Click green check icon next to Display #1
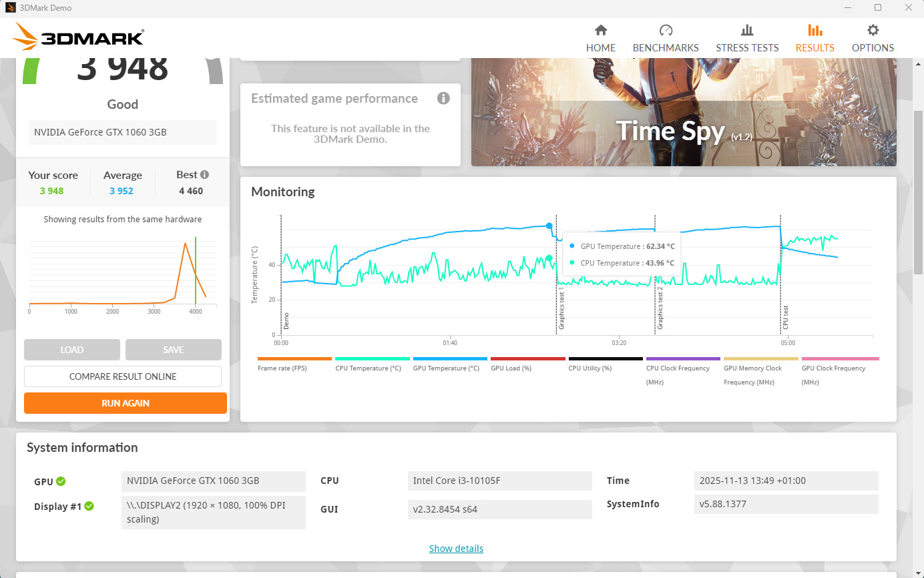The image size is (924, 578). pos(89,506)
